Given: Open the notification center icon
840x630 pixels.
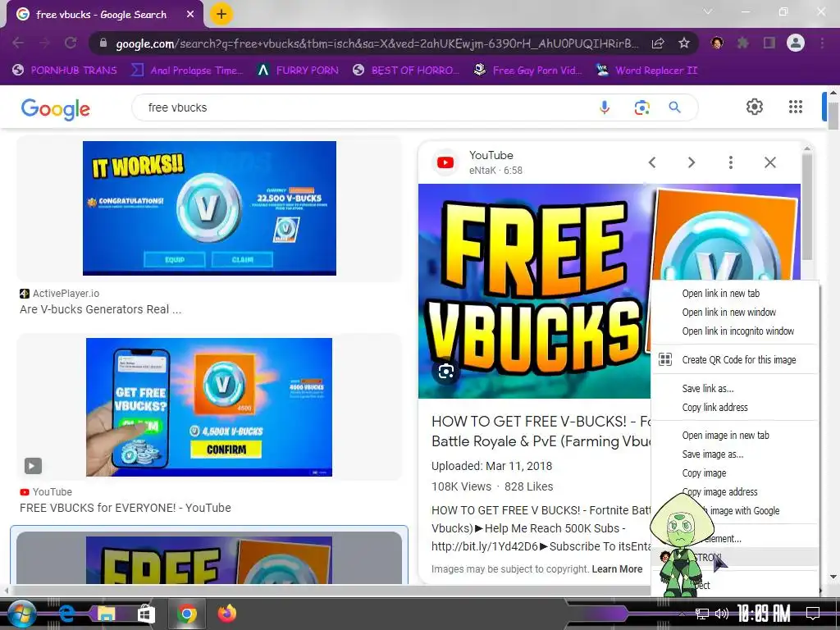Looking at the screenshot, I should [x=813, y=614].
